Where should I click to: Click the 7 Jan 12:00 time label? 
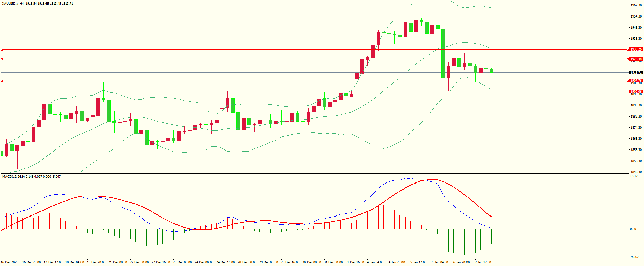[x=483, y=262]
